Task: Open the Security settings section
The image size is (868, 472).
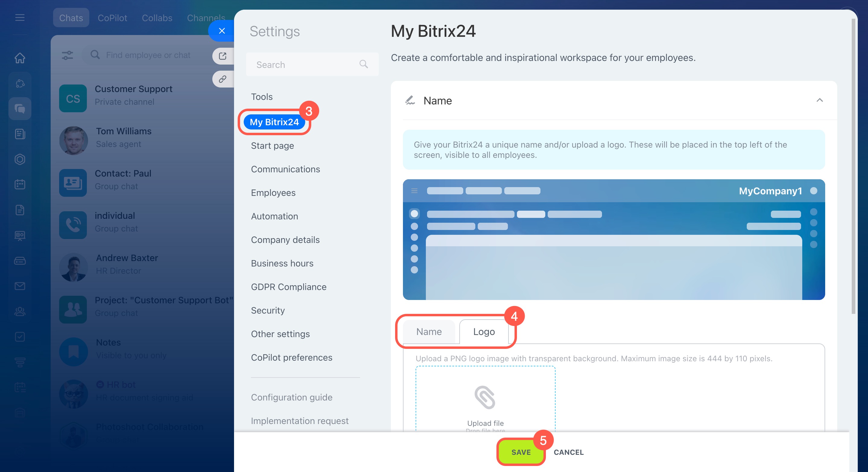Action: (x=268, y=311)
